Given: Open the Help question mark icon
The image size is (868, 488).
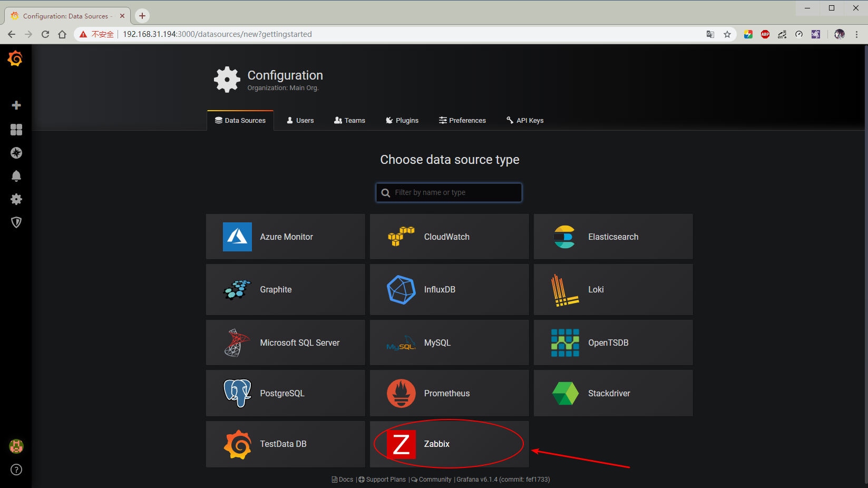Looking at the screenshot, I should coord(16,470).
